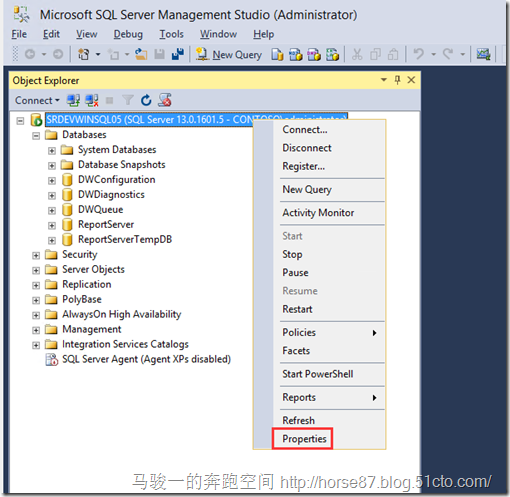Screen dimensions: 510x497
Task: Select the PolyBase folder
Action: coord(82,299)
